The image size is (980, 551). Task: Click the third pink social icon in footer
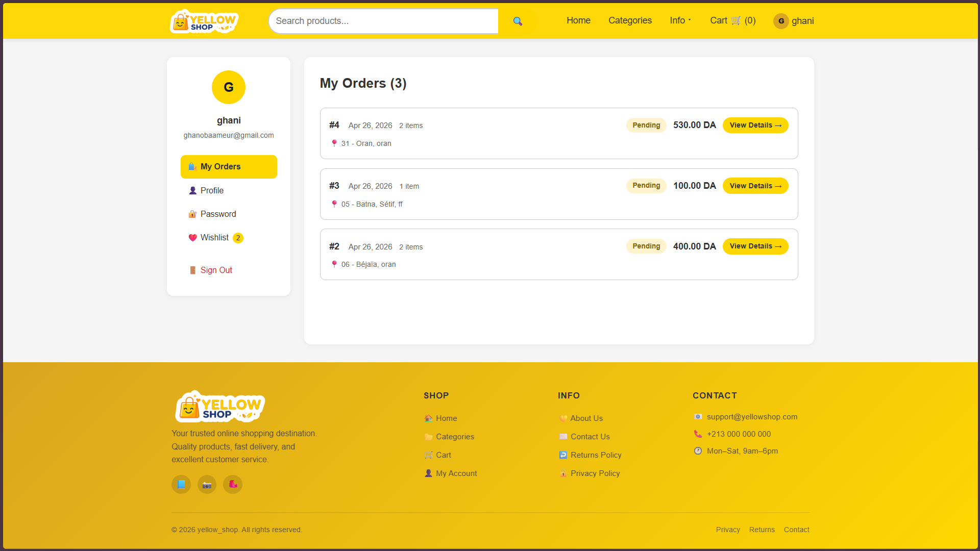(x=233, y=484)
